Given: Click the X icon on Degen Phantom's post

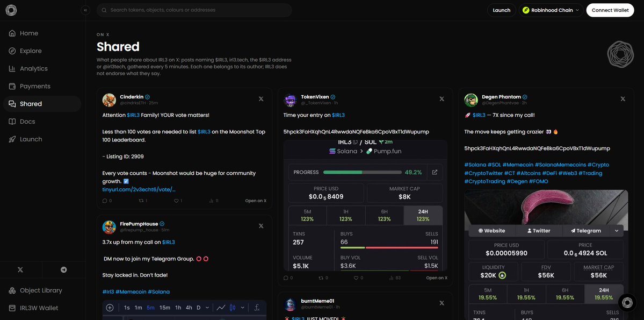Looking at the screenshot, I should click(x=623, y=99).
